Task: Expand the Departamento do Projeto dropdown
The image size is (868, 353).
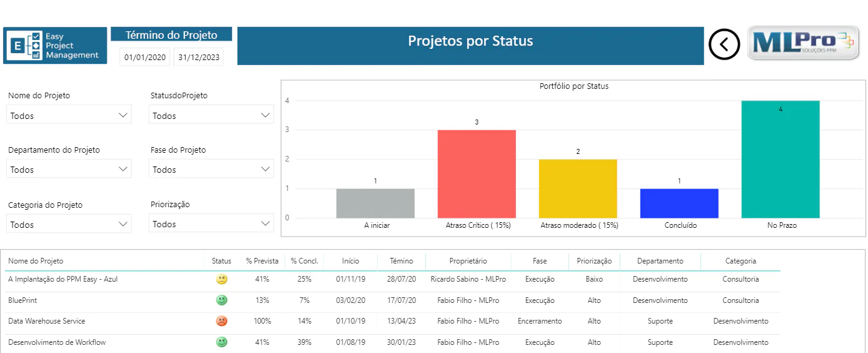Action: coord(69,169)
